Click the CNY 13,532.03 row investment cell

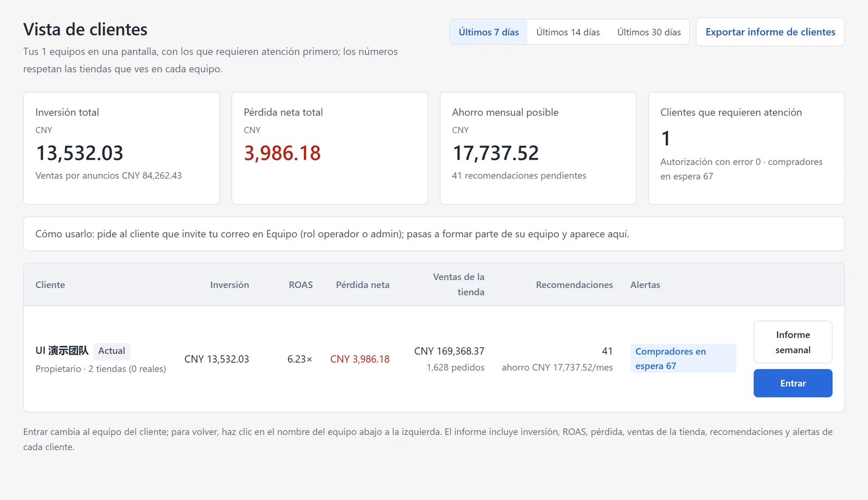[216, 359]
